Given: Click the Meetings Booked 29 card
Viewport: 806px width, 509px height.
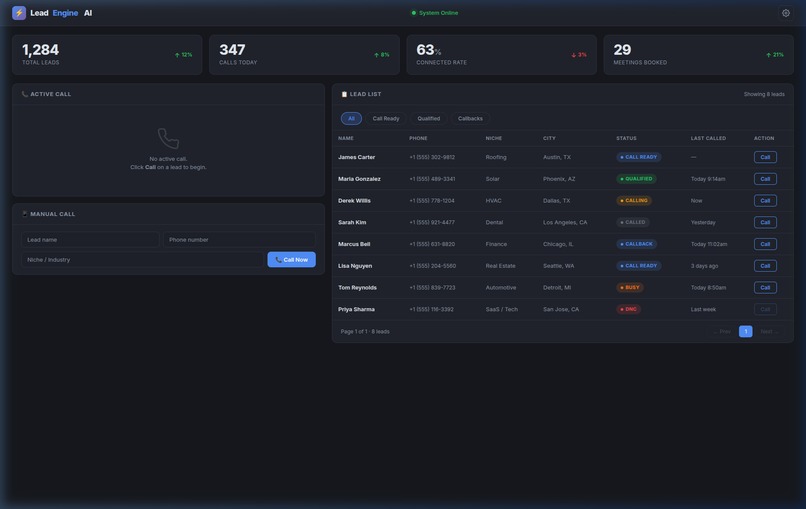Looking at the screenshot, I should pos(699,55).
